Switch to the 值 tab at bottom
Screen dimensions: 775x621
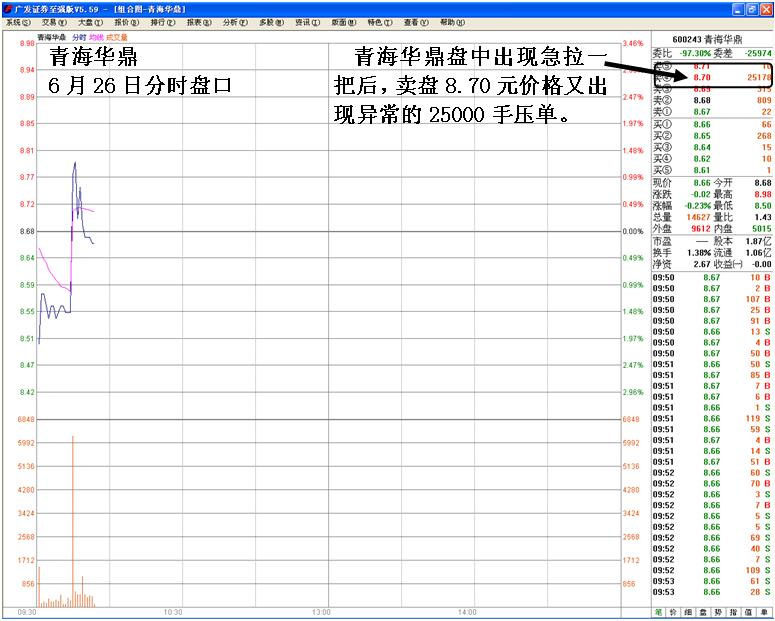coord(748,613)
